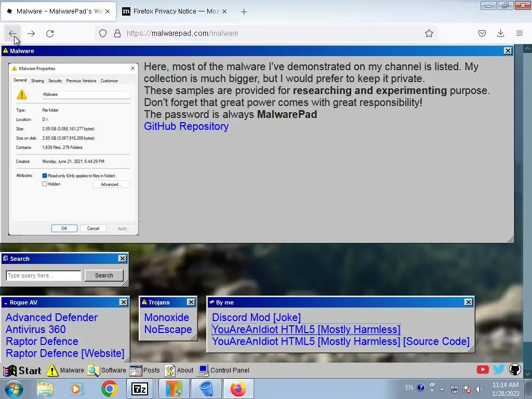Open Software from the site taskbar

tap(107, 370)
